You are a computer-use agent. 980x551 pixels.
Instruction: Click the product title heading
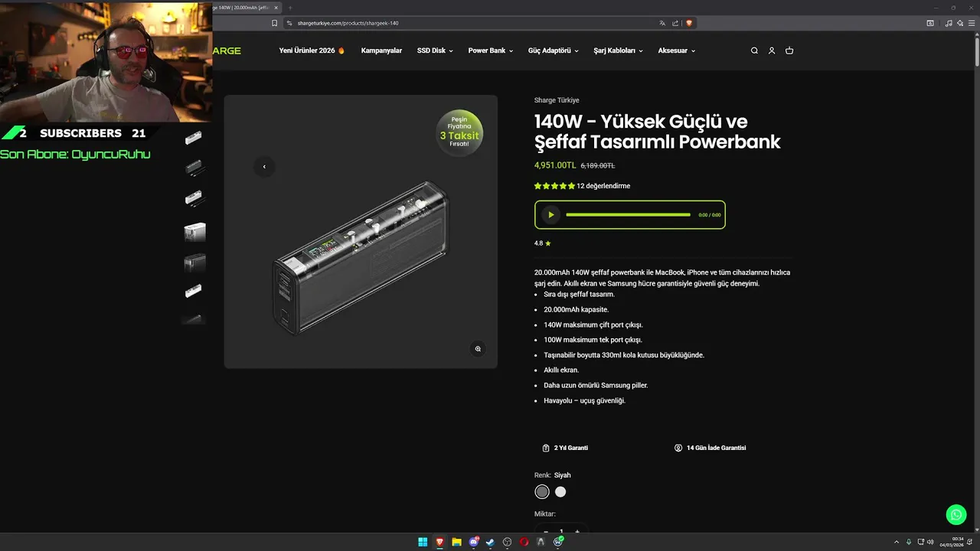pyautogui.click(x=657, y=132)
